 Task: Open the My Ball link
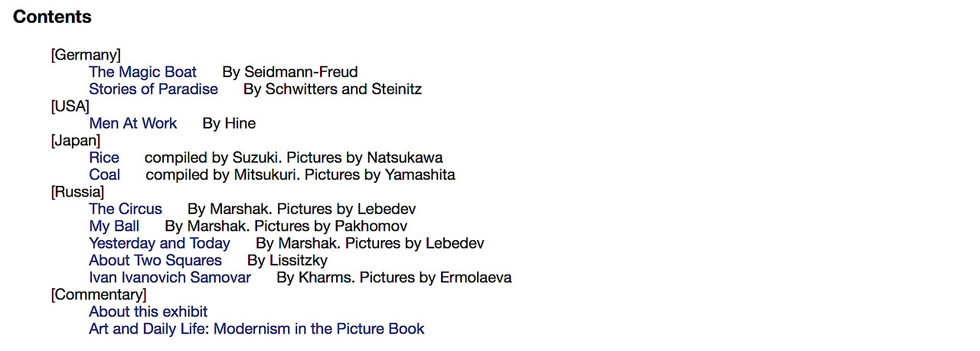[x=114, y=226]
